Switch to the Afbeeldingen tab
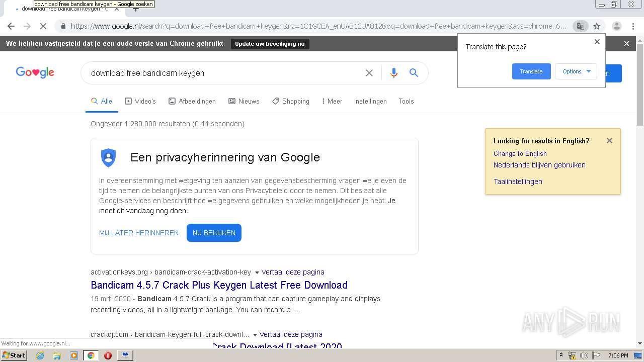This screenshot has width=644, height=362. (x=192, y=101)
